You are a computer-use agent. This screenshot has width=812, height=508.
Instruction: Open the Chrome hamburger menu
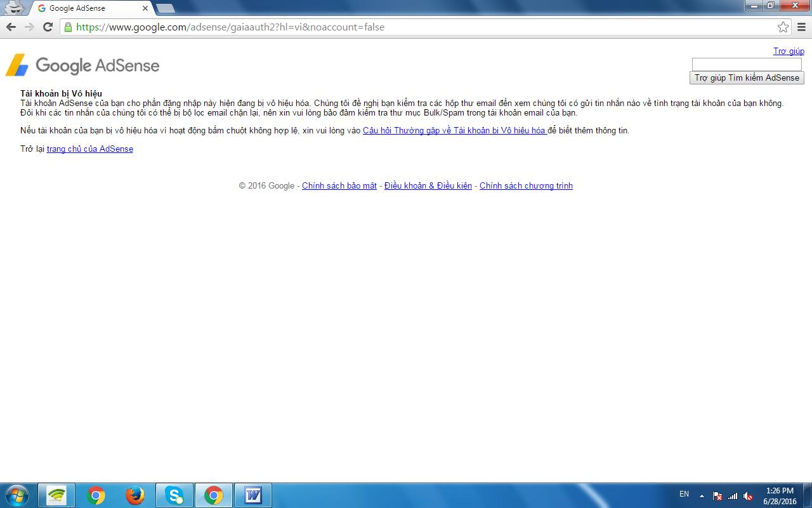(802, 27)
